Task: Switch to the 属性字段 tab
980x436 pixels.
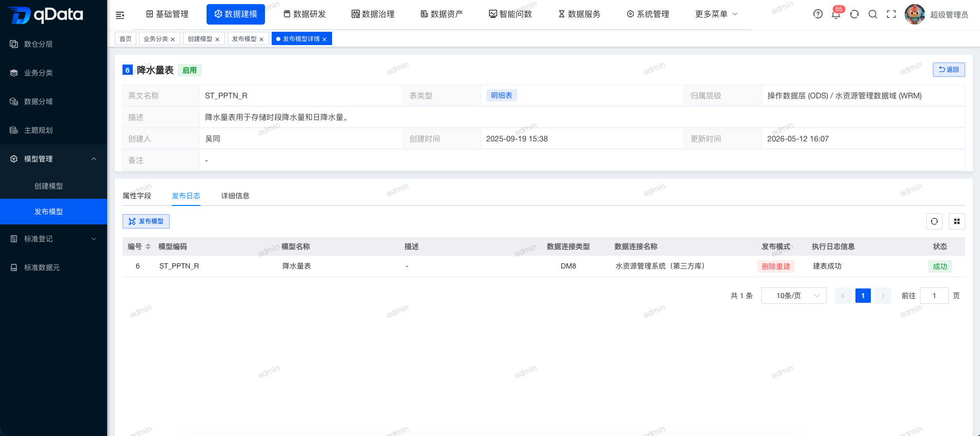Action: [x=137, y=196]
